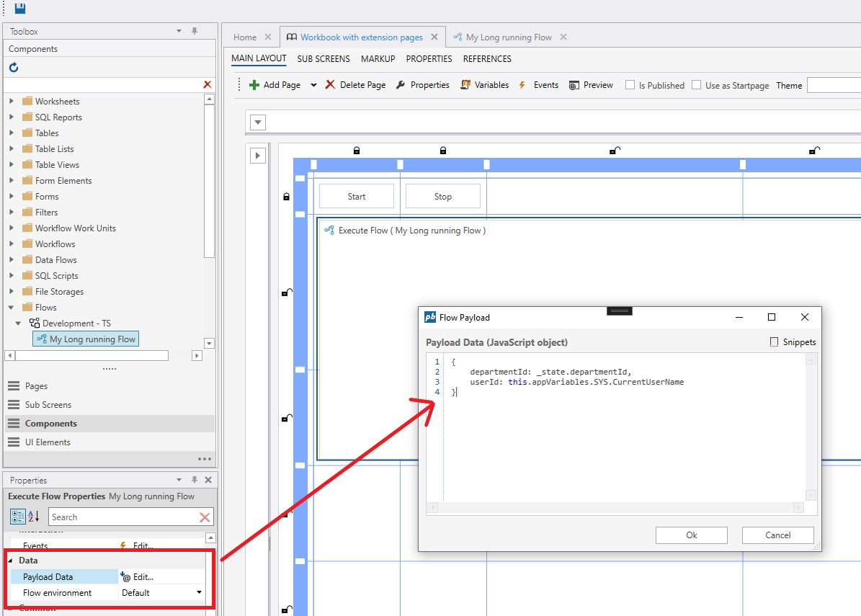Viewport: 861px width, 616px height.
Task: Tick the Snippets checkbox
Action: click(774, 342)
